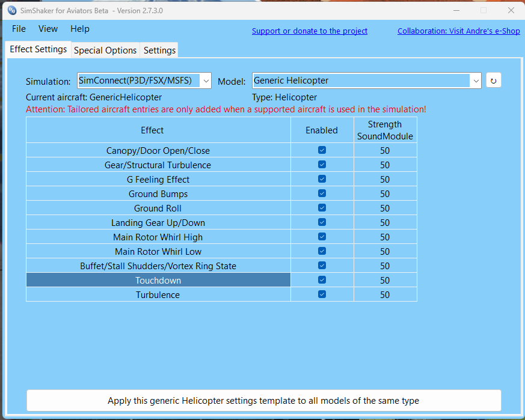This screenshot has width=525, height=420.
Task: Select Gear/Structural Turbulence effect name
Action: click(158, 165)
